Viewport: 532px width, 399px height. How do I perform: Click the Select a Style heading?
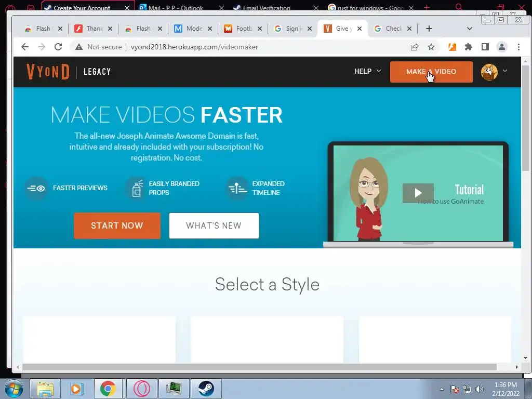click(267, 284)
